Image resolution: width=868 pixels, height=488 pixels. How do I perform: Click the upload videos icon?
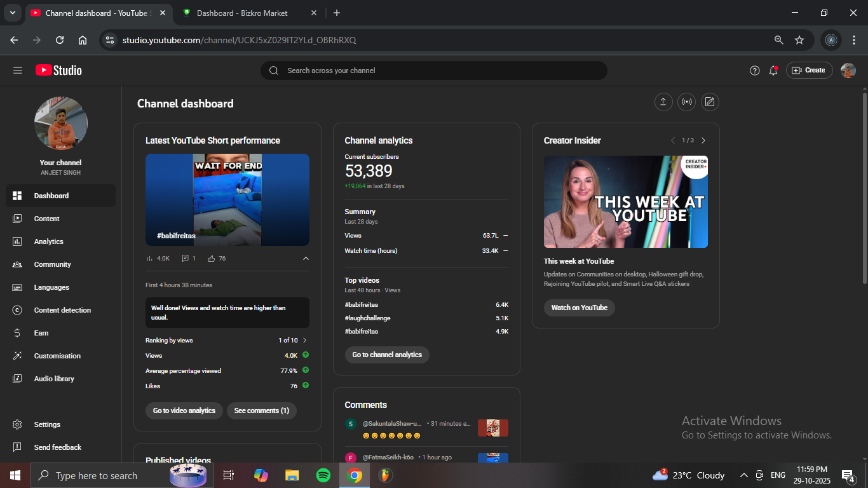[663, 102]
